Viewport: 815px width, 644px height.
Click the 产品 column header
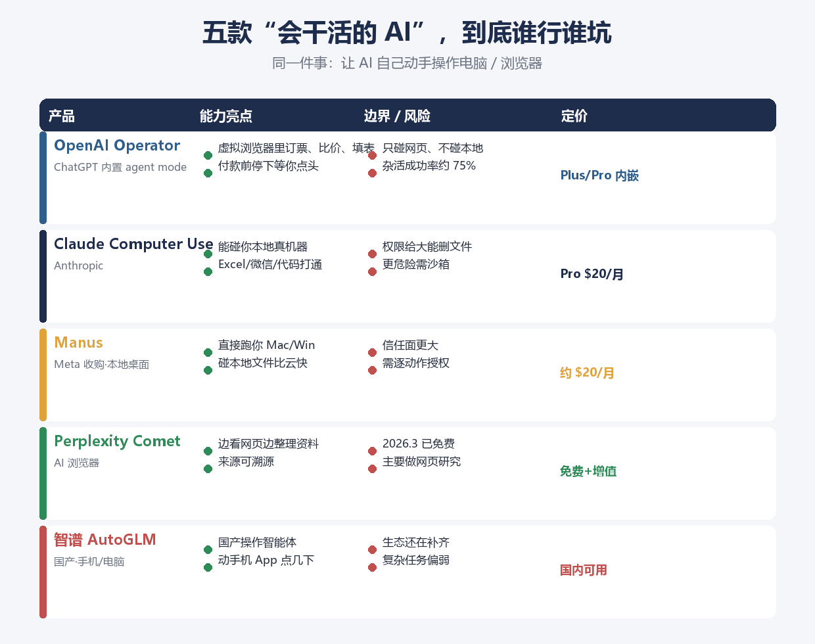tap(62, 116)
